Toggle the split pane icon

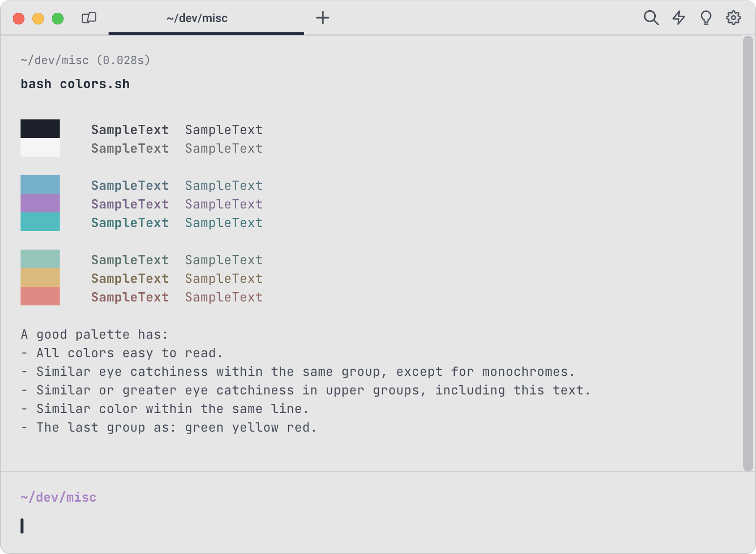click(x=89, y=18)
